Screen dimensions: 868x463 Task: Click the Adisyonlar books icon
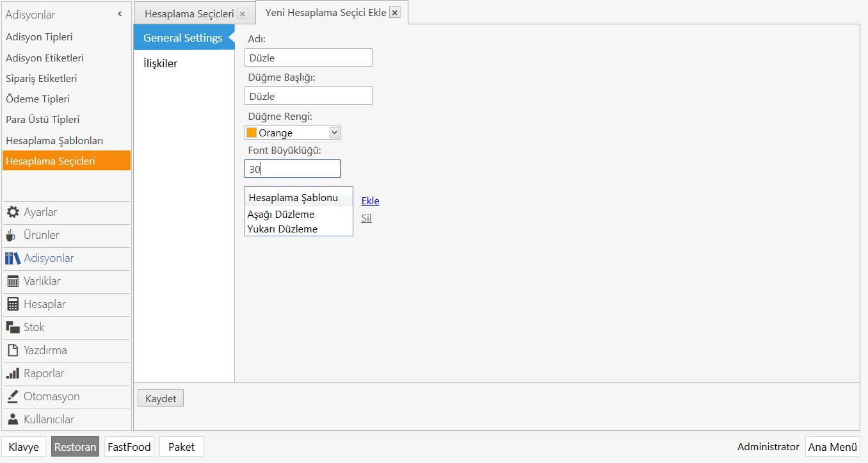point(13,258)
